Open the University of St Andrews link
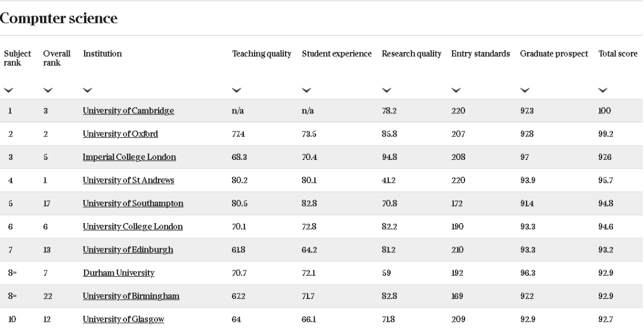Viewport: 644px width, 330px height. coord(128,180)
